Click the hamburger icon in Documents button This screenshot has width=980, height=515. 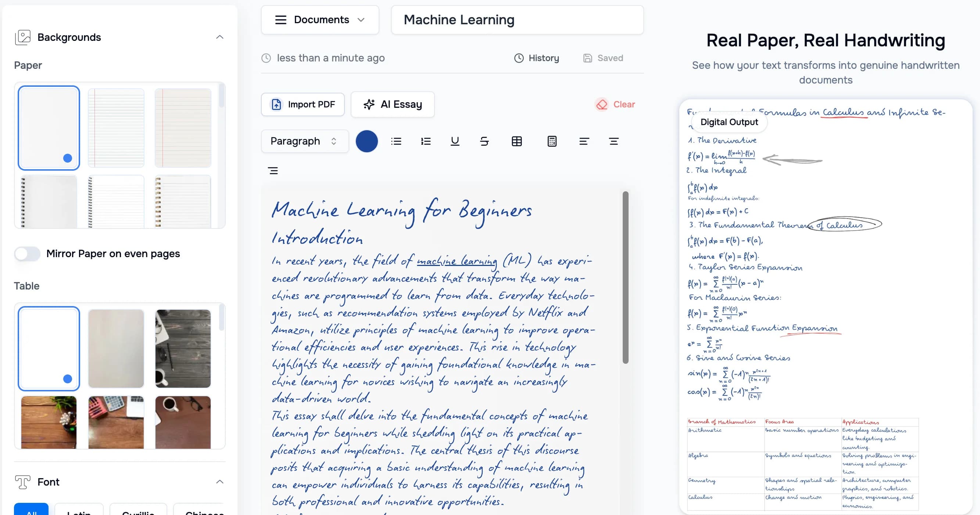[281, 20]
